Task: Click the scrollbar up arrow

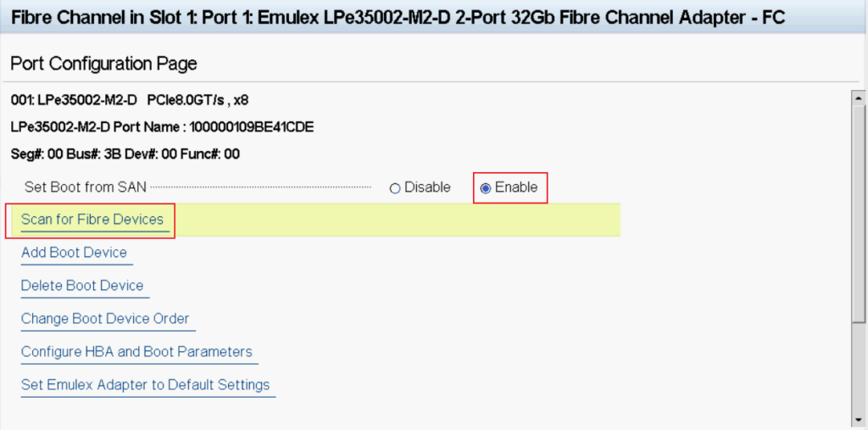Action: point(857,95)
